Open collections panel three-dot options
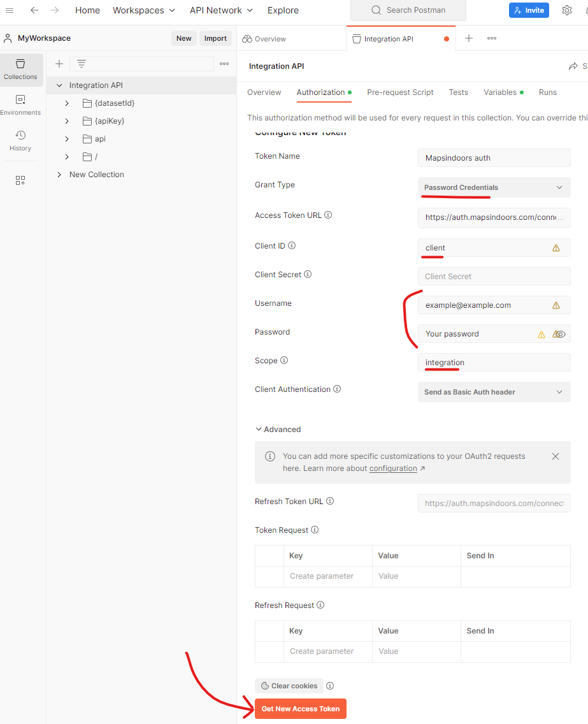The height and width of the screenshot is (724, 588). click(x=224, y=64)
